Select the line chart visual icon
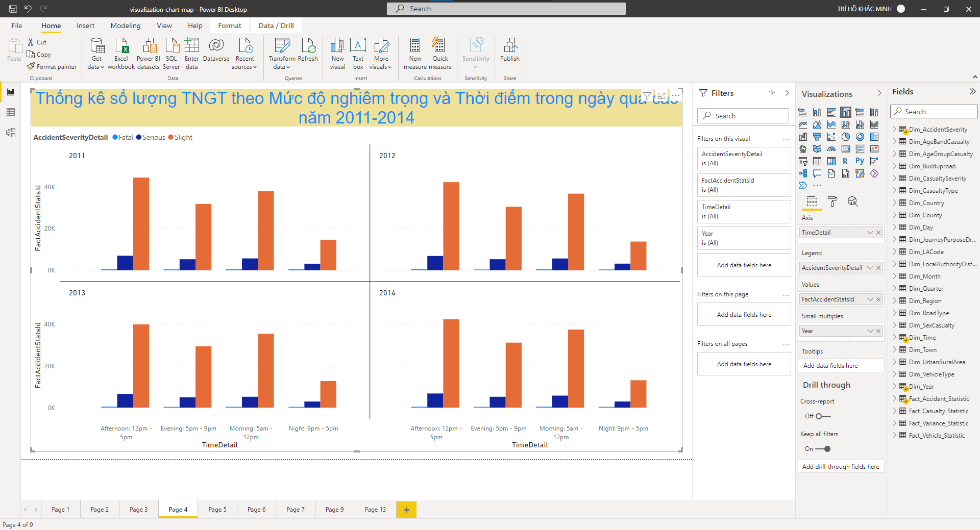This screenshot has width=980, height=530. pyautogui.click(x=803, y=124)
